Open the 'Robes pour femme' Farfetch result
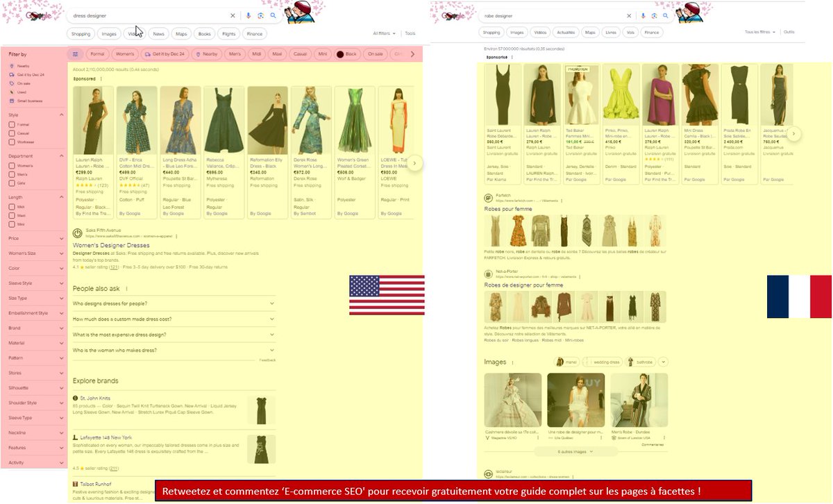 click(x=509, y=209)
